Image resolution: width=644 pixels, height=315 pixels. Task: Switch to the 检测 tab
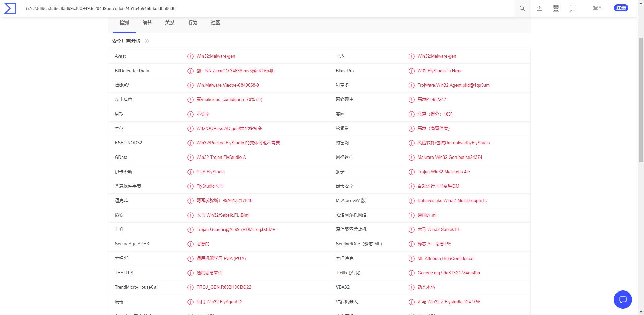point(124,23)
